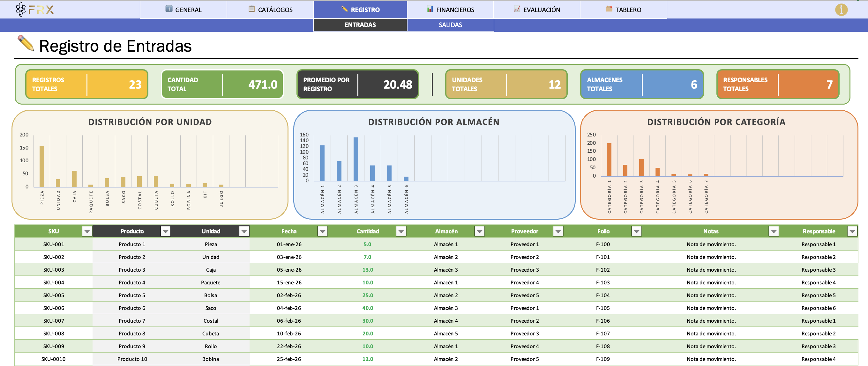Click the Evaluación line chart icon
This screenshot has width=868, height=366.
click(517, 9)
